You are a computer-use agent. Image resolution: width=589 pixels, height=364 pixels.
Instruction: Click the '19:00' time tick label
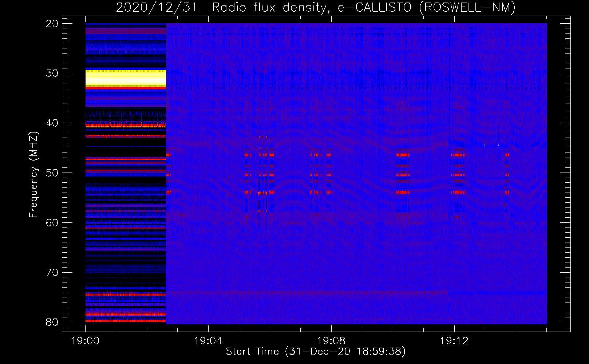pos(86,341)
